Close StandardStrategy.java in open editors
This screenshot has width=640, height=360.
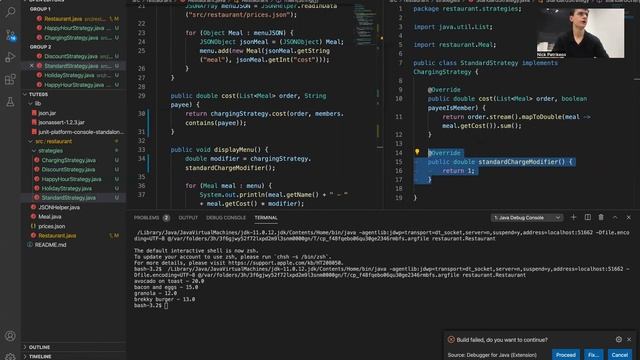coord(32,66)
